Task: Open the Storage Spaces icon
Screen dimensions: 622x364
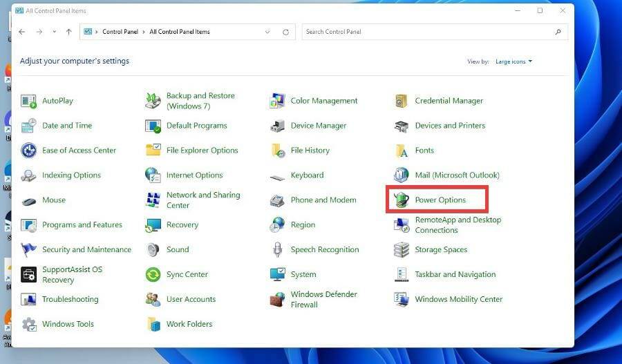Action: (x=402, y=250)
